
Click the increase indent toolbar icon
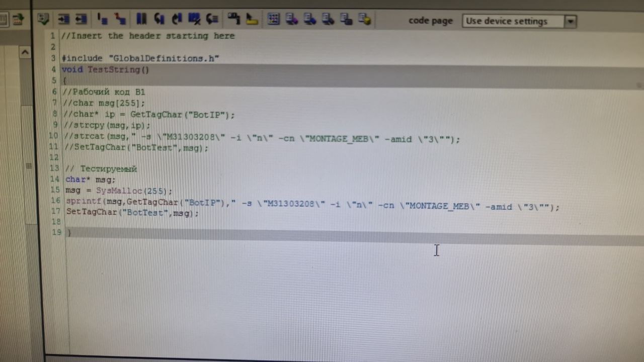[x=63, y=19]
